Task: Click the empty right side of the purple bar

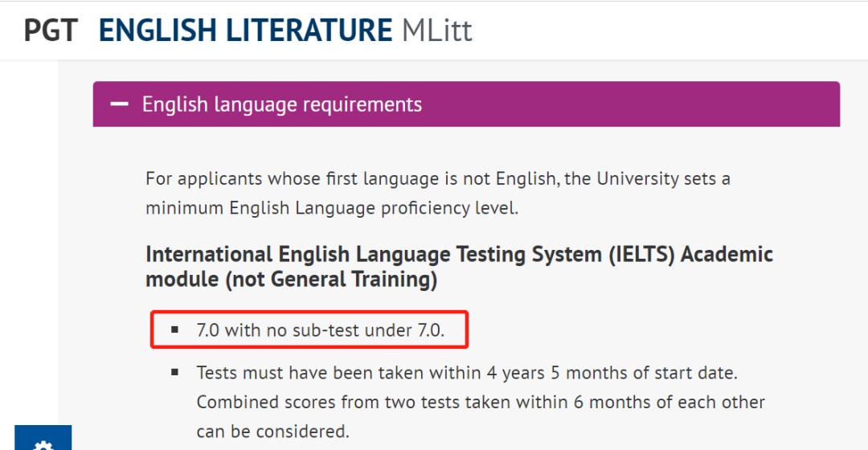Action: (643, 104)
